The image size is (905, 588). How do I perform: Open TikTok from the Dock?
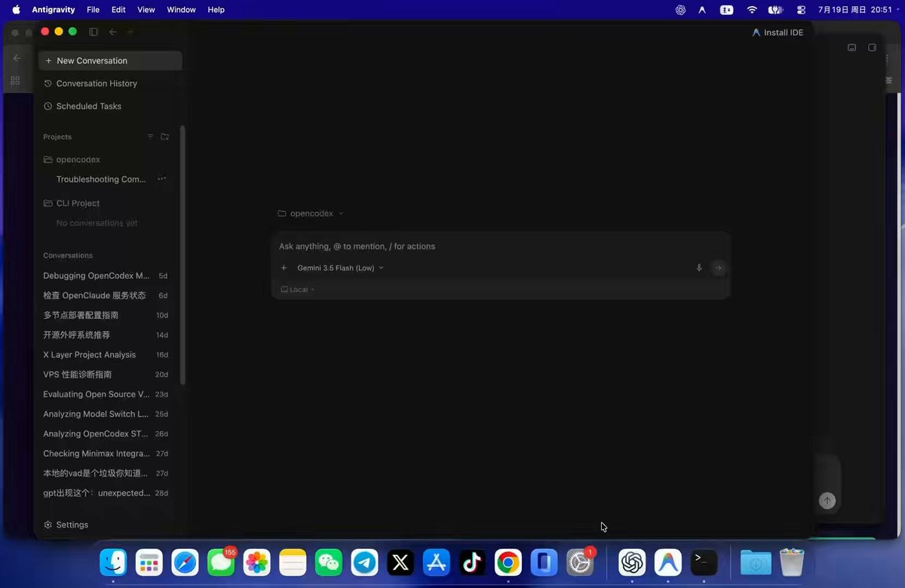tap(472, 562)
